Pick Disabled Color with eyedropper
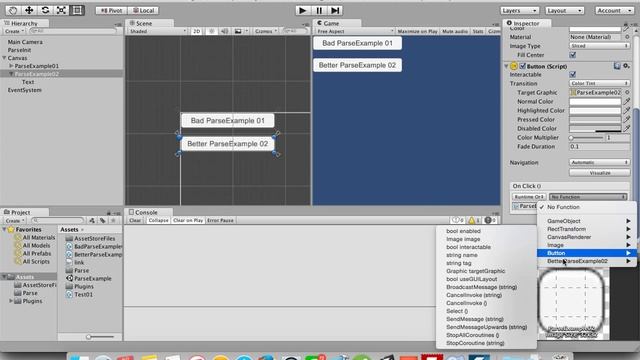The width and height of the screenshot is (640, 360). pyautogui.click(x=627, y=128)
